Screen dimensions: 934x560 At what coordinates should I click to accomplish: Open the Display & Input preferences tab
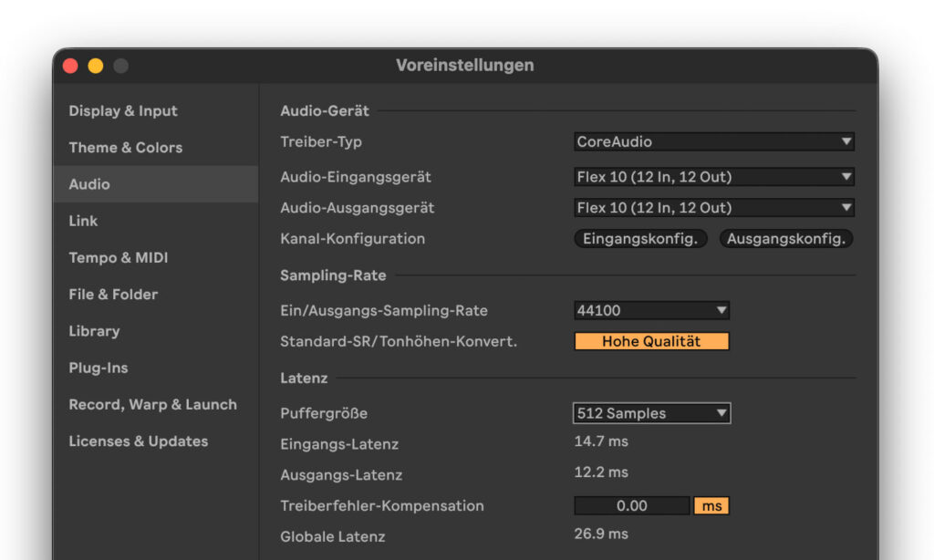point(123,110)
